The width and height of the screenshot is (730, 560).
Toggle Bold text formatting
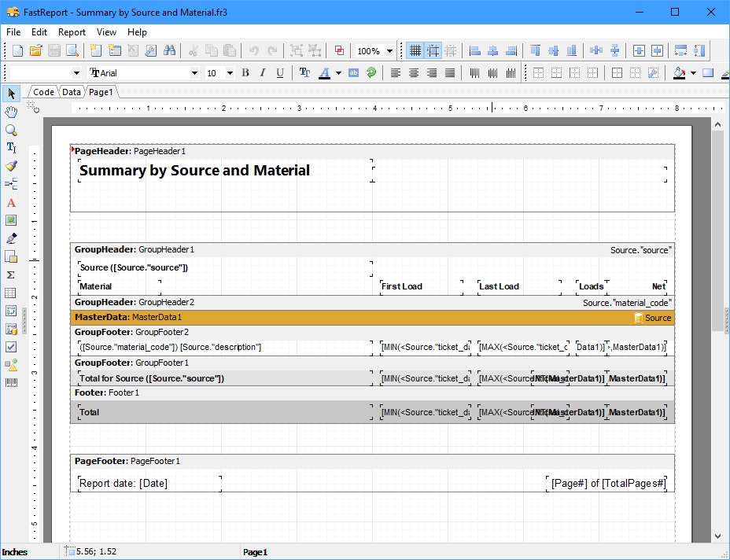[245, 73]
